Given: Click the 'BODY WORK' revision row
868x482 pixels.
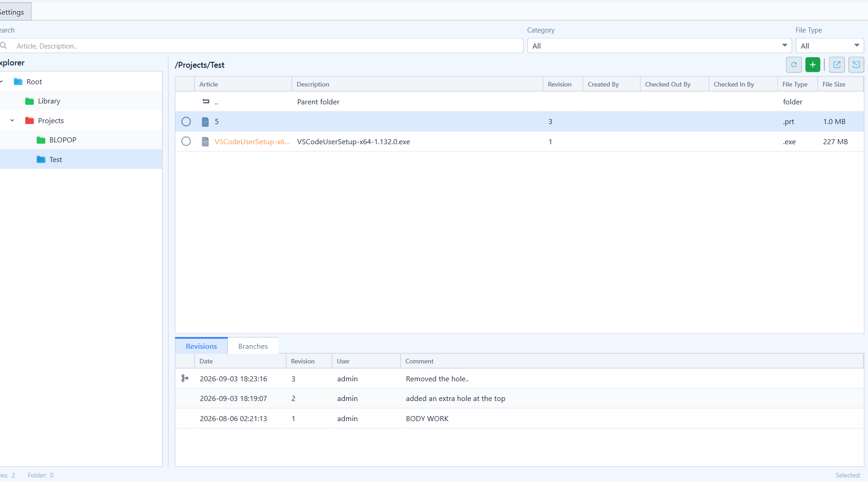Looking at the screenshot, I should [x=519, y=419].
